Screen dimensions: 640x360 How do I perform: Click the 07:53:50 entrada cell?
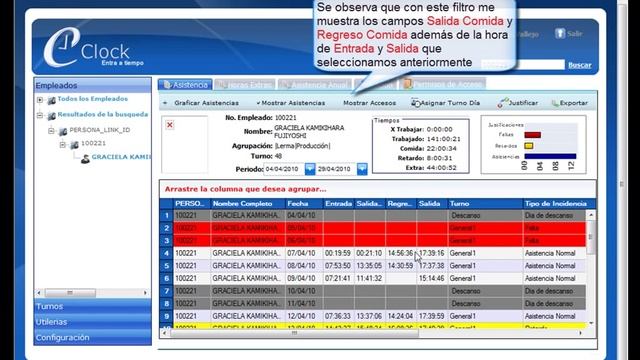pyautogui.click(x=338, y=266)
